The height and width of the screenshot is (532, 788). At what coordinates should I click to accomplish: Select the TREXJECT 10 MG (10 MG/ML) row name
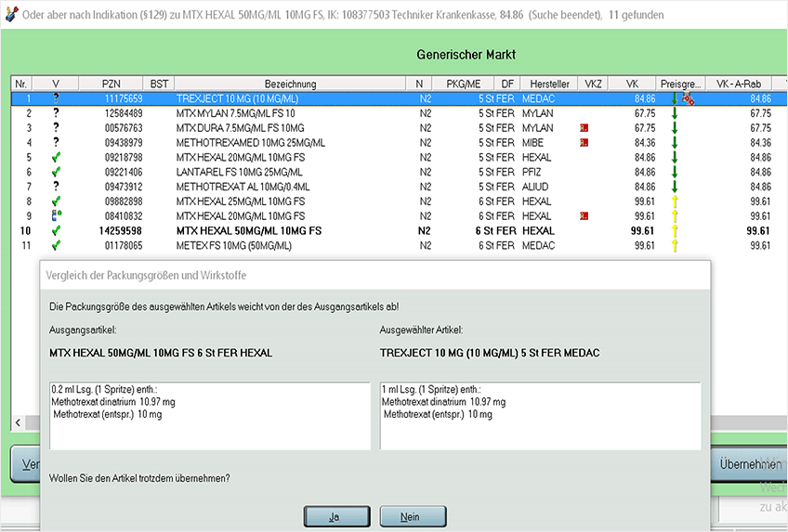237,98
